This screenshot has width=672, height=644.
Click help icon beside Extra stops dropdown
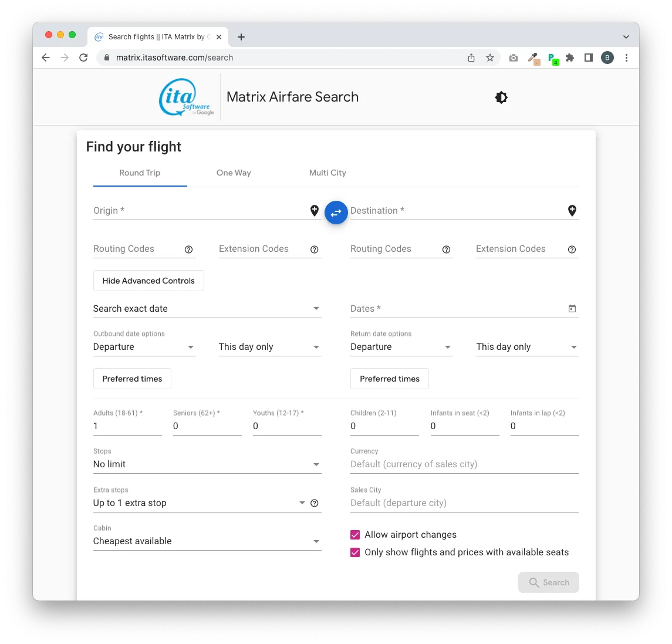pyautogui.click(x=315, y=503)
